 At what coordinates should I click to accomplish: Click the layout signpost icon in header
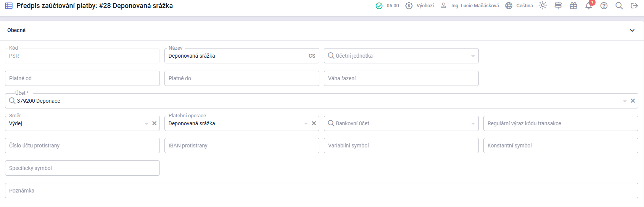tap(558, 6)
